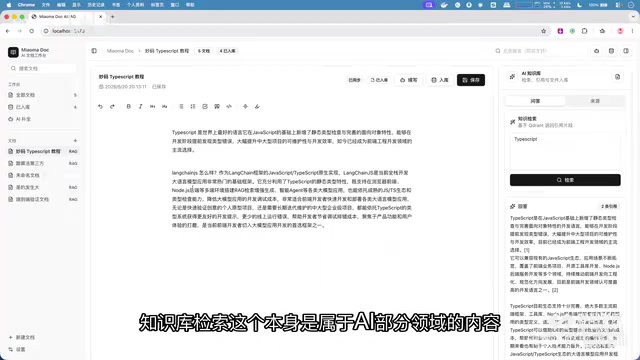This screenshot has height=360, width=640.
Task: Click the redo icon in editor toolbar
Action: [x=112, y=107]
